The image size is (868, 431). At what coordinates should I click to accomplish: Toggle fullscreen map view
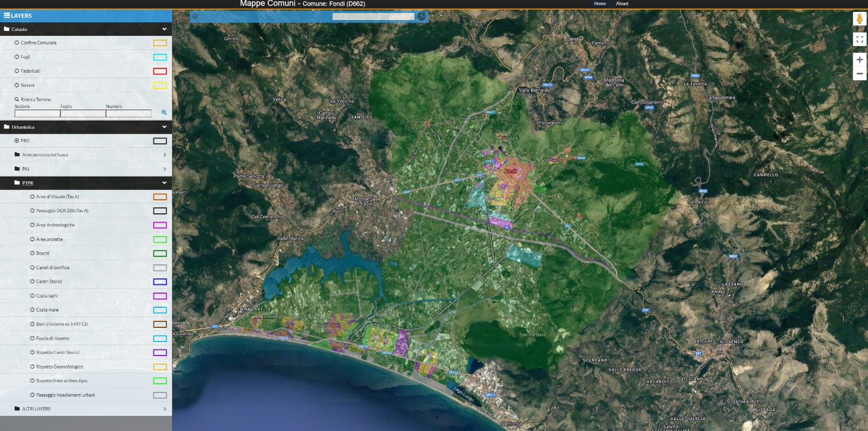(859, 39)
